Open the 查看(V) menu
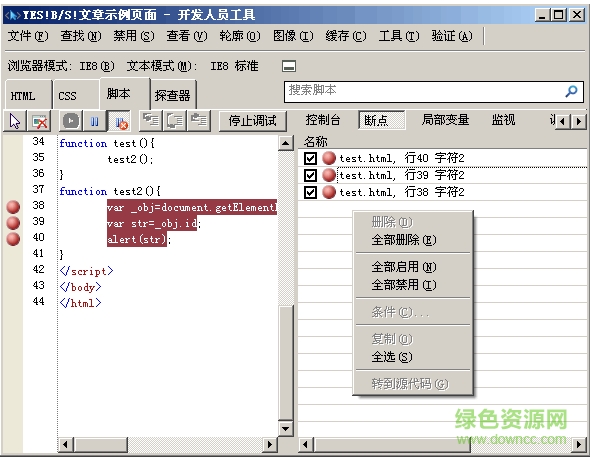 point(187,36)
